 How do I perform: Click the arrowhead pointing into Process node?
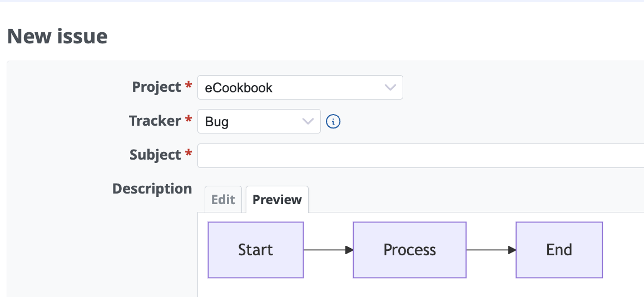tap(349, 250)
